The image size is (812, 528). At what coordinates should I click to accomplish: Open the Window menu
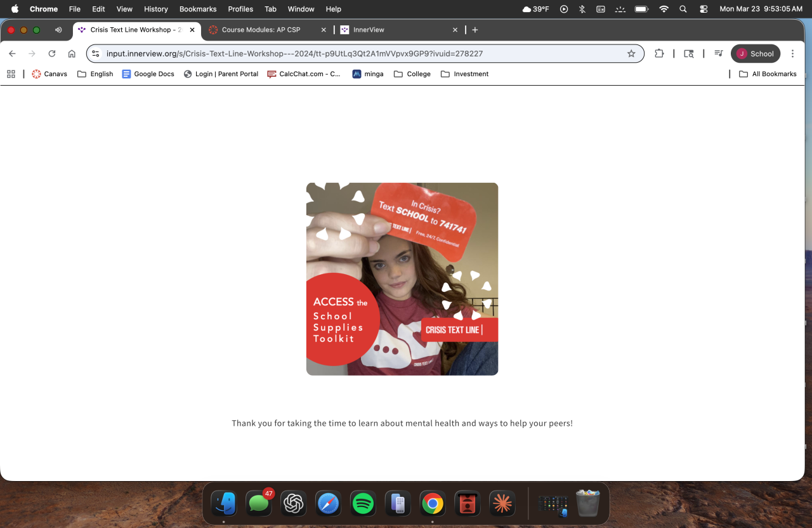click(301, 9)
